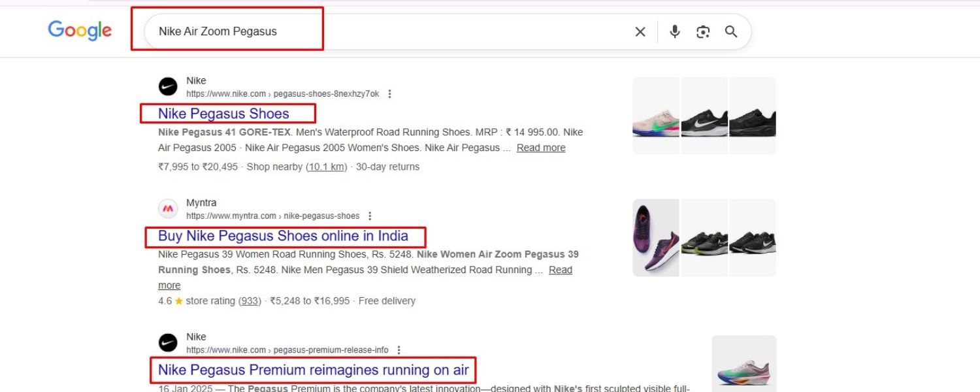Open the three-dot menu on the Nike result
980x392 pixels.
[389, 94]
